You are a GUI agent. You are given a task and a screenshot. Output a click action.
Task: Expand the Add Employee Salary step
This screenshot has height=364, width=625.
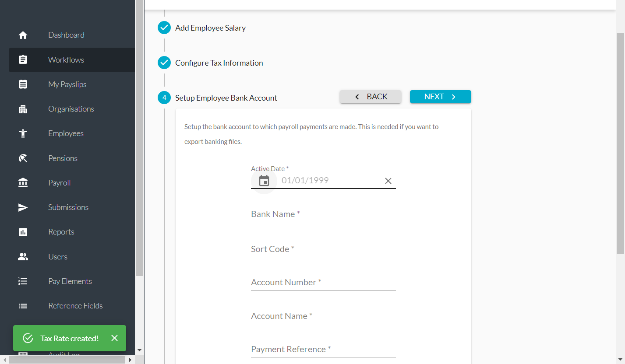(211, 28)
